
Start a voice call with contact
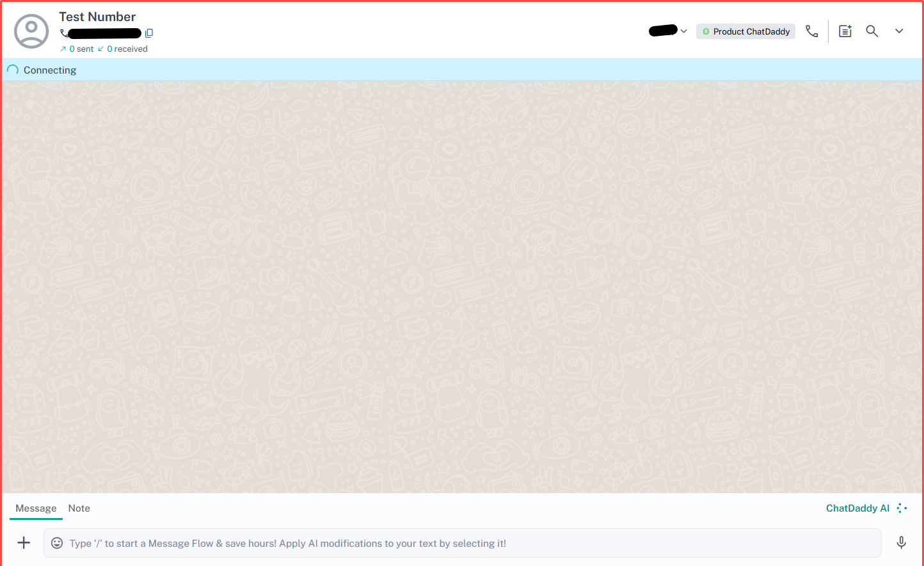(x=811, y=31)
